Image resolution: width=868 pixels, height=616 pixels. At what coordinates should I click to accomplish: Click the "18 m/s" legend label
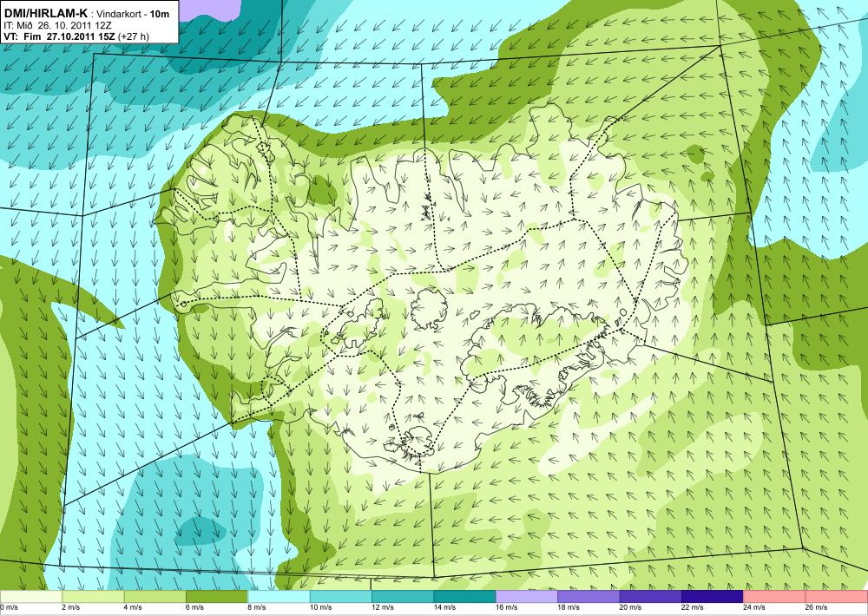pyautogui.click(x=569, y=607)
